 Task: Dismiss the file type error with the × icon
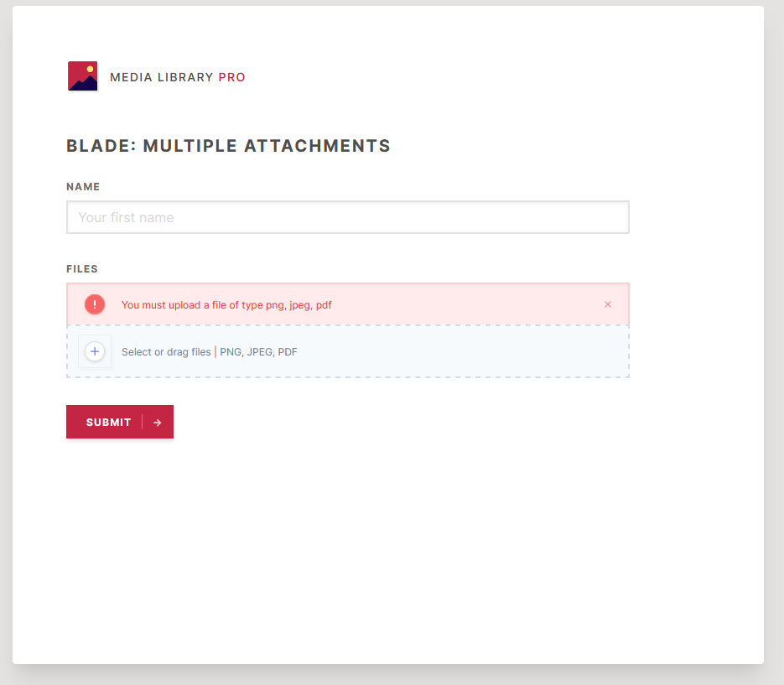pyautogui.click(x=608, y=304)
